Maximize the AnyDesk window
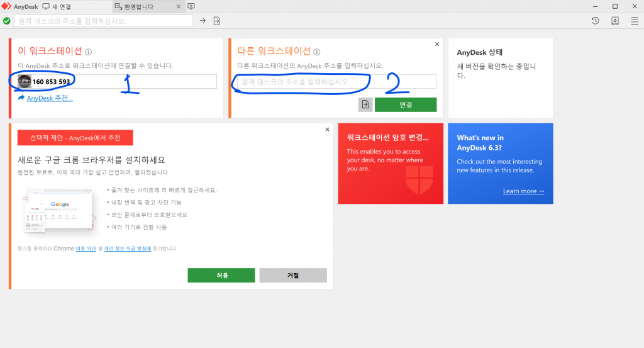Screen dimensions: 644x348 (615, 6)
